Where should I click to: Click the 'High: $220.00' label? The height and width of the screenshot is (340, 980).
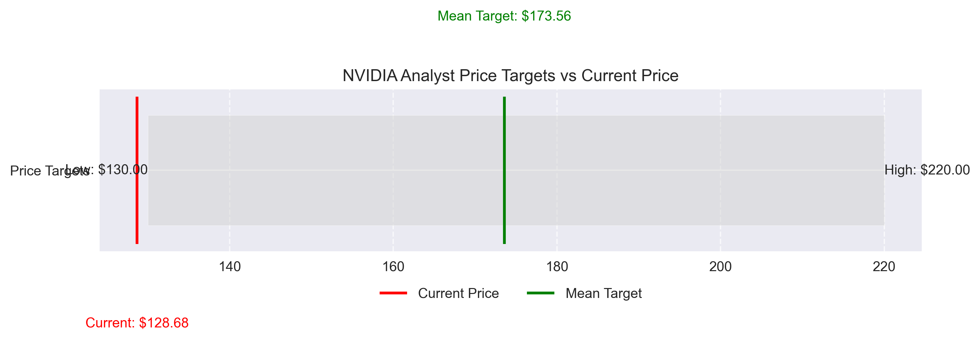927,170
